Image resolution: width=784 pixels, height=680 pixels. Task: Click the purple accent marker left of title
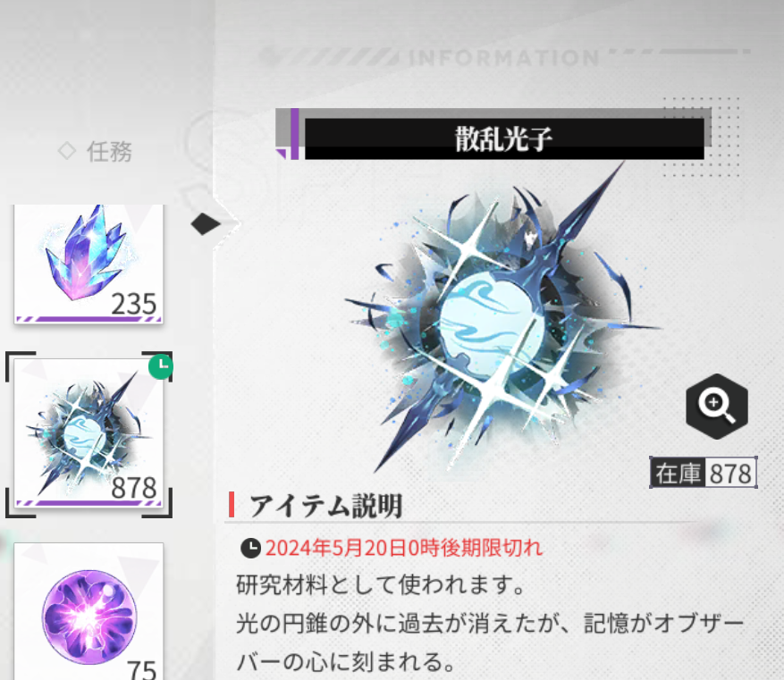pos(294,134)
